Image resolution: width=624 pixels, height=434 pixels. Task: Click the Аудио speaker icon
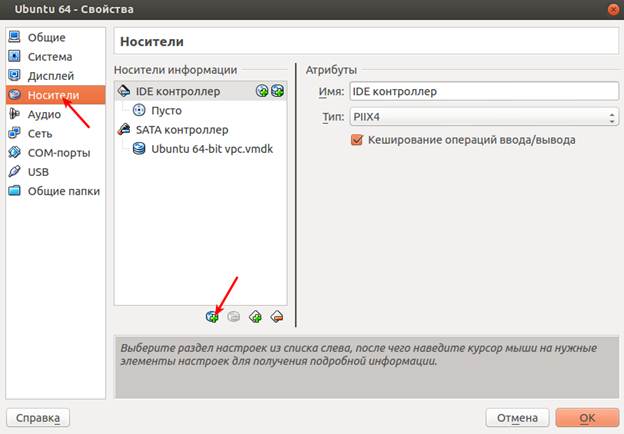pyautogui.click(x=14, y=114)
